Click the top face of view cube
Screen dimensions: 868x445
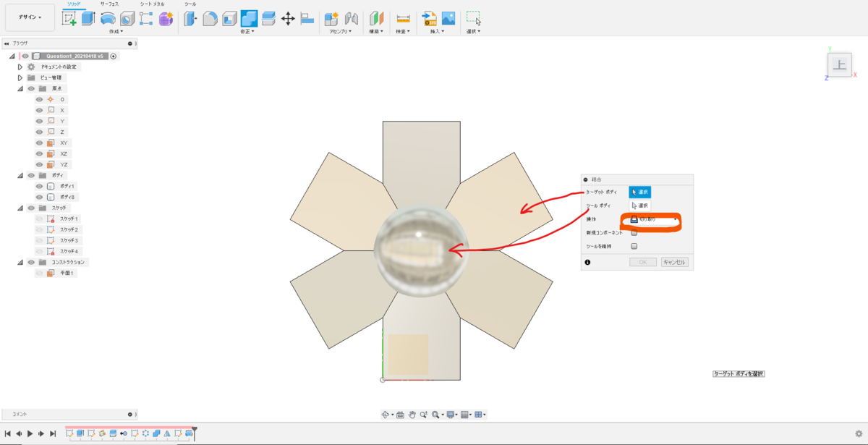[x=839, y=65]
